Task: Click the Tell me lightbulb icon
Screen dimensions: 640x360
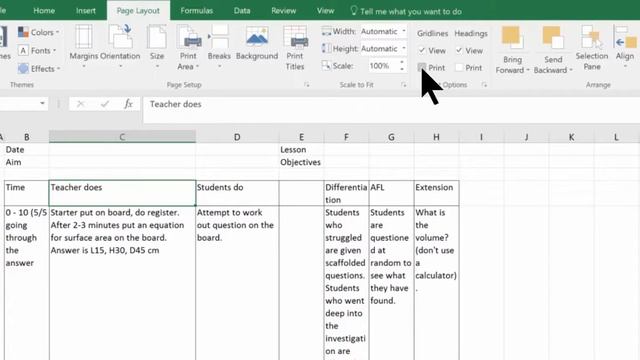Action: point(354,11)
